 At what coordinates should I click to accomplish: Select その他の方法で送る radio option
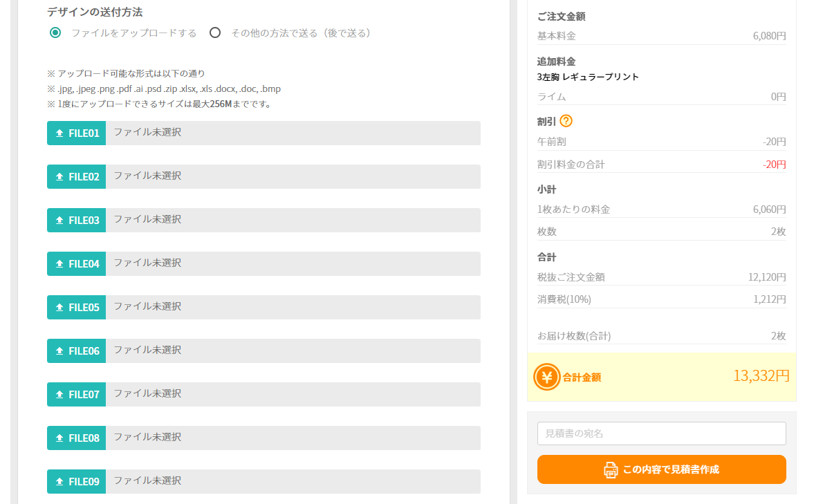(215, 32)
